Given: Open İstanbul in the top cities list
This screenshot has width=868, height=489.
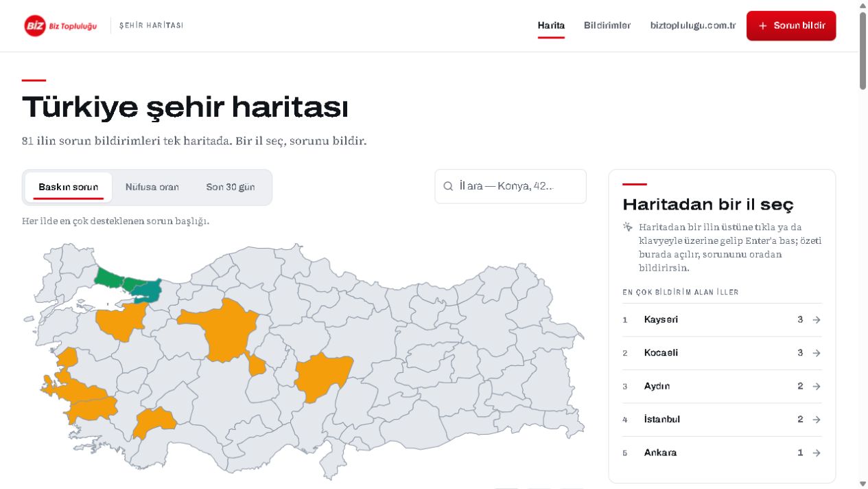Looking at the screenshot, I should (x=722, y=420).
